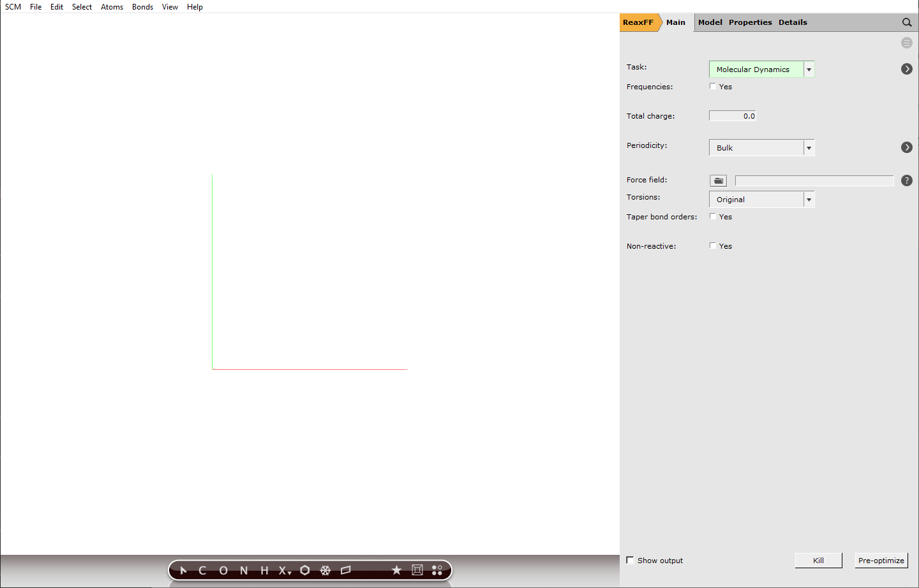The height and width of the screenshot is (588, 919).
Task: Select the Carbon atom tool
Action: coord(202,570)
